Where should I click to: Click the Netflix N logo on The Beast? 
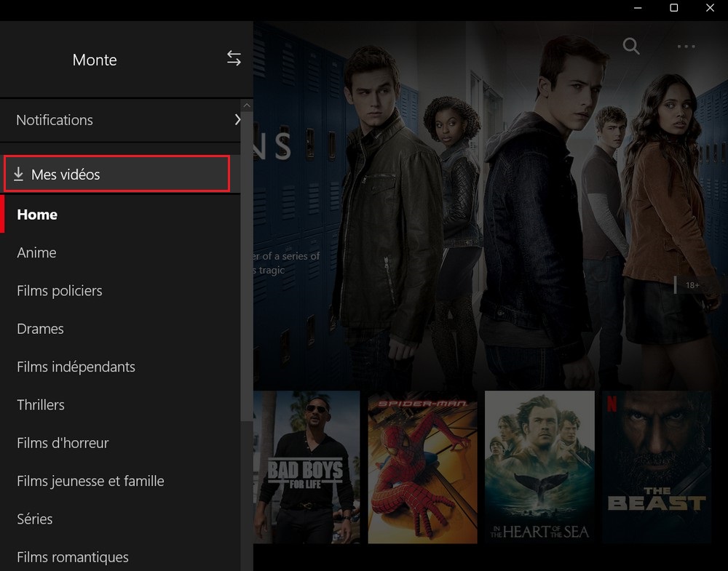[x=612, y=402]
